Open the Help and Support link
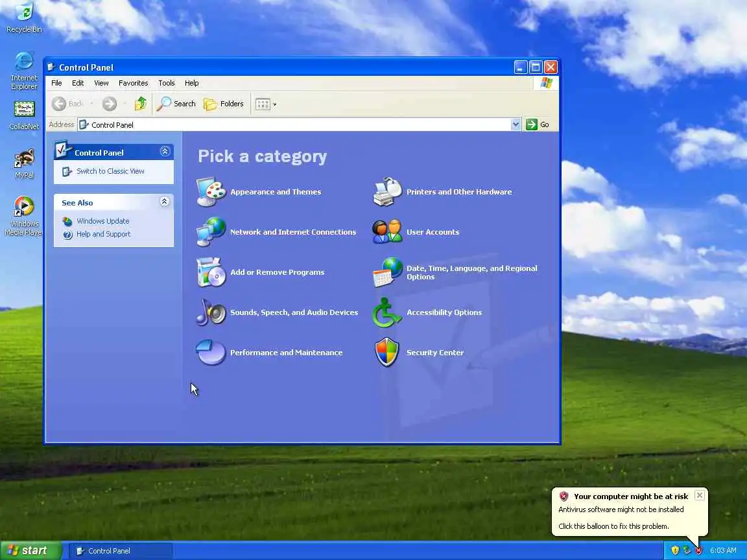 pyautogui.click(x=103, y=234)
